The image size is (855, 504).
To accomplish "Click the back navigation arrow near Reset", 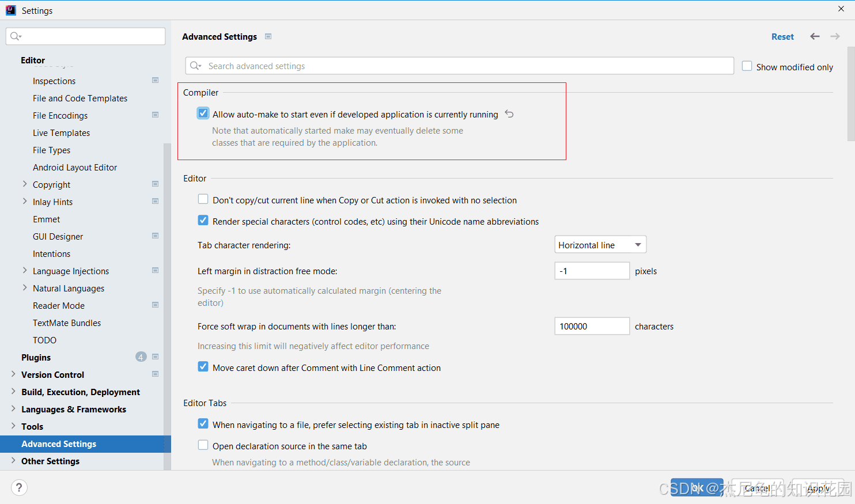I will [815, 36].
